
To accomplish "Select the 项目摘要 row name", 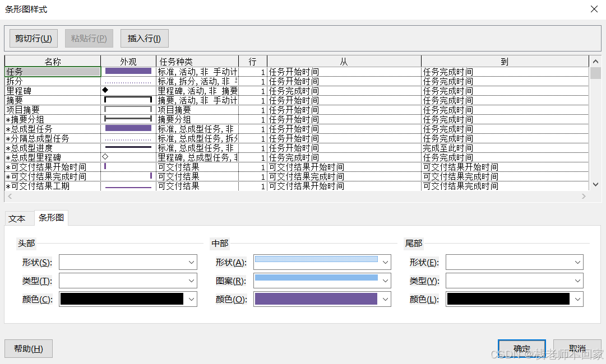I will pos(53,110).
